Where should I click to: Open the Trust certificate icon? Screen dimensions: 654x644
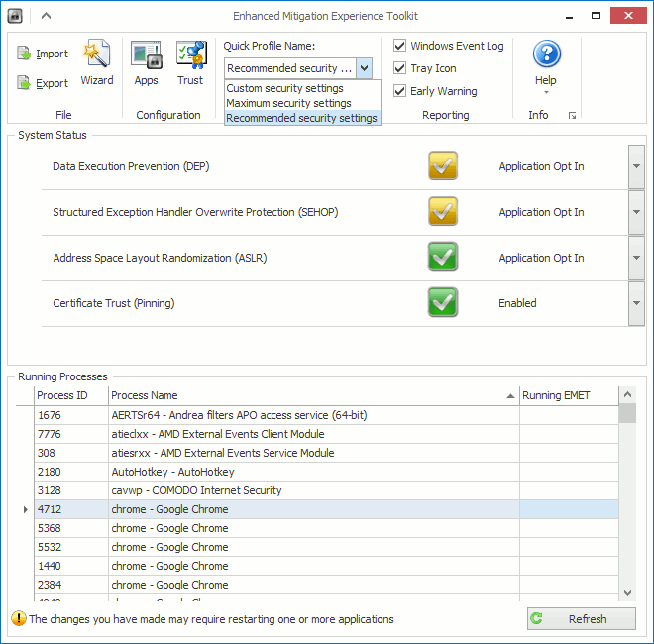point(191,54)
